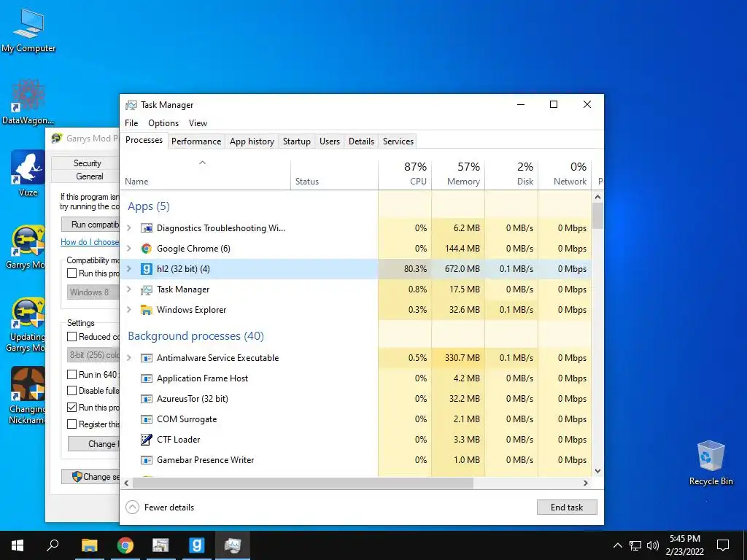Collapse view with Fewer details

[x=160, y=507]
